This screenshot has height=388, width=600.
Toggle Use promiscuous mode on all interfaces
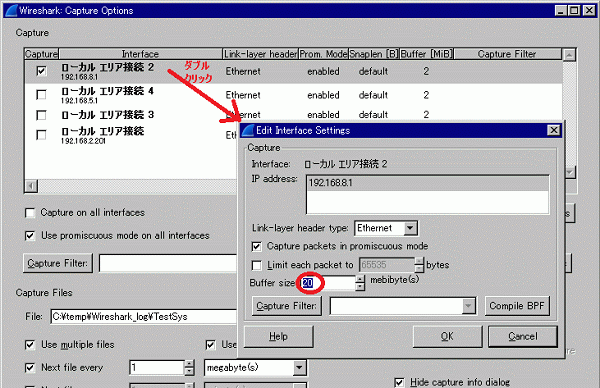pos(30,236)
